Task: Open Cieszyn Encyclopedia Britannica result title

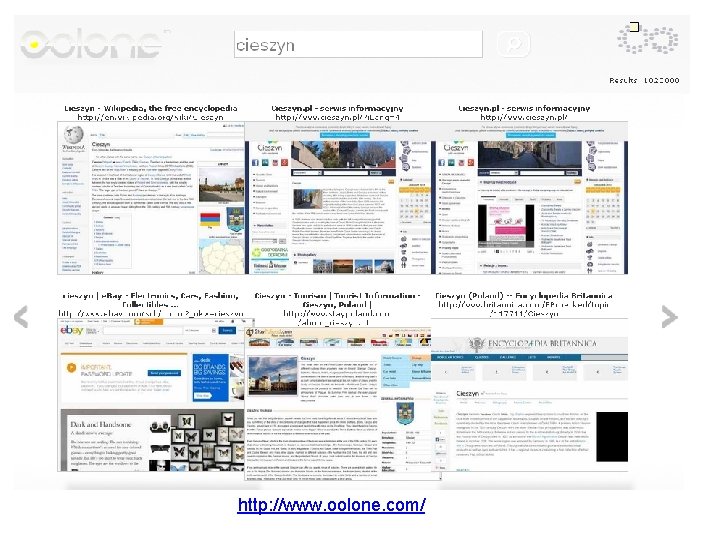Action: pyautogui.click(x=524, y=296)
